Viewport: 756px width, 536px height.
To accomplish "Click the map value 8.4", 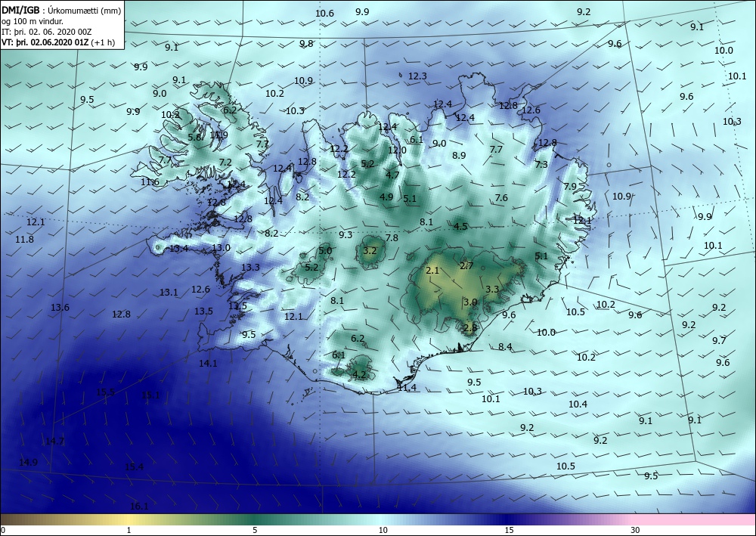I will click(x=505, y=346).
